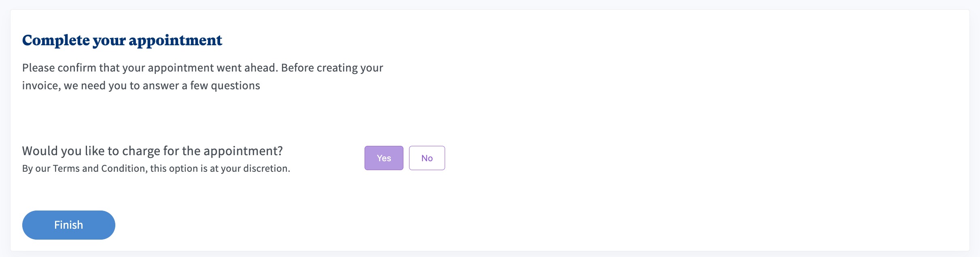Click the words "By our" under the question
The image size is (980, 257).
pos(36,169)
